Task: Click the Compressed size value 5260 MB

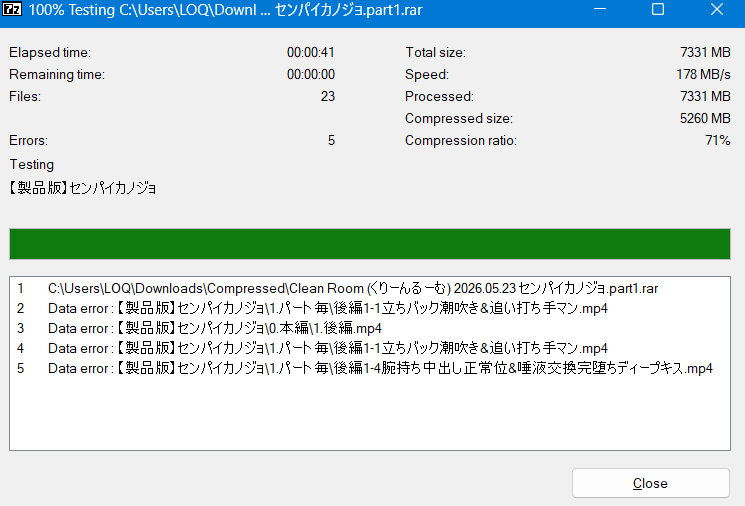Action: pos(705,118)
